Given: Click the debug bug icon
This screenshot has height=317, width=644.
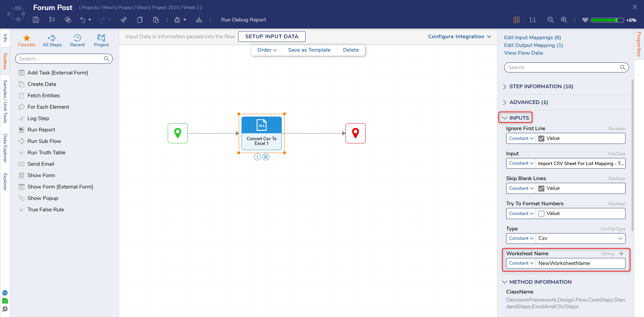Looking at the screenshot, I should [x=177, y=20].
